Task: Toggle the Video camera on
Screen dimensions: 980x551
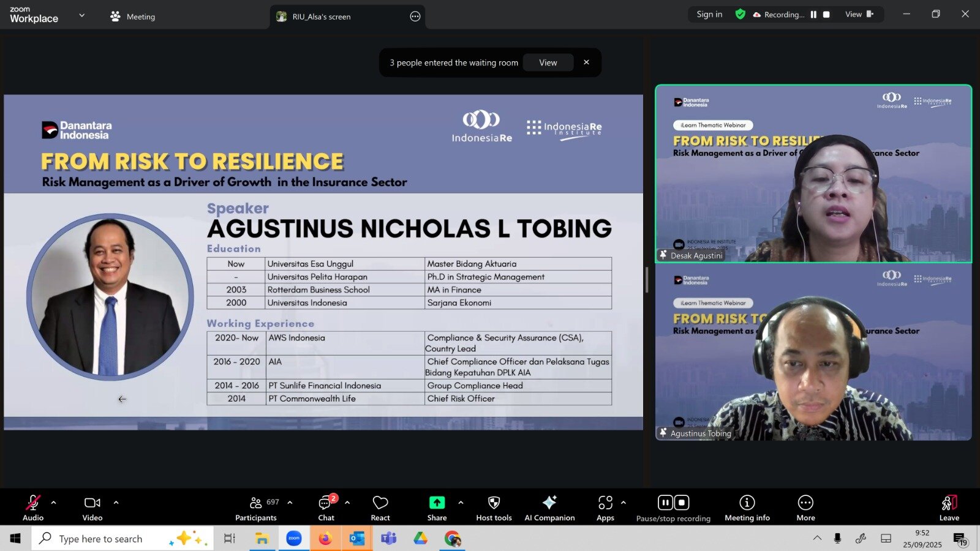Action: [x=92, y=508]
